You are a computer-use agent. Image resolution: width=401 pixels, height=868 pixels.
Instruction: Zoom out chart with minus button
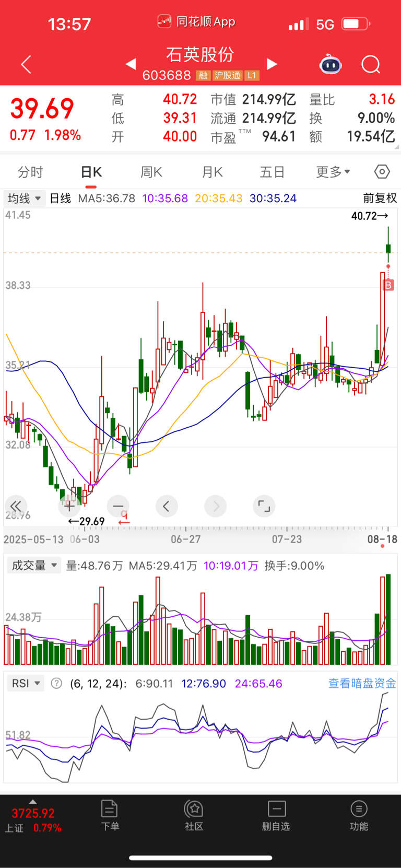118,506
